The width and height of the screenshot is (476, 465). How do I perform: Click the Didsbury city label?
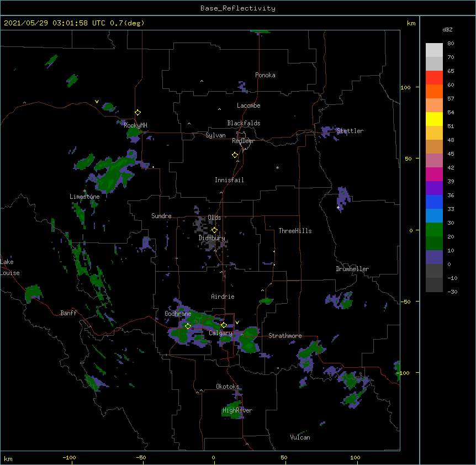pyautogui.click(x=212, y=238)
